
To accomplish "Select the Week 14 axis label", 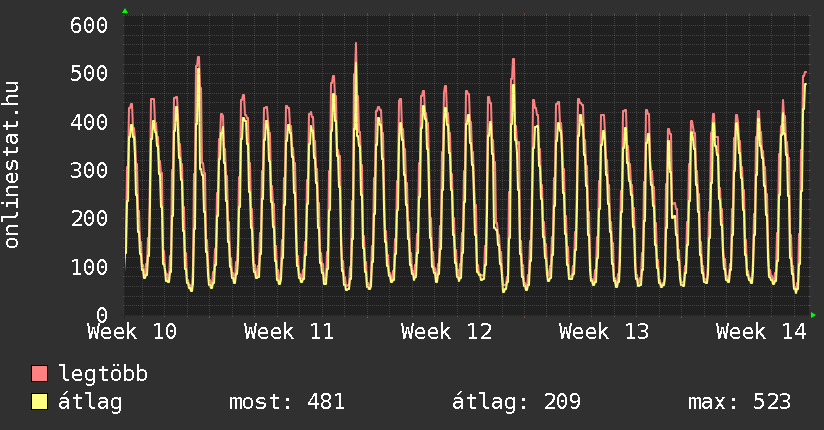I will 760,331.
